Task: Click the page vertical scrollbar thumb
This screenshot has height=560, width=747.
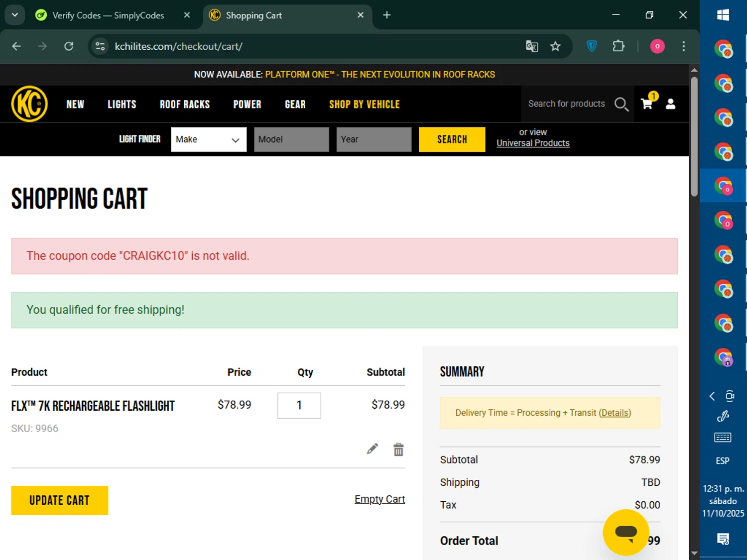Action: click(x=694, y=136)
